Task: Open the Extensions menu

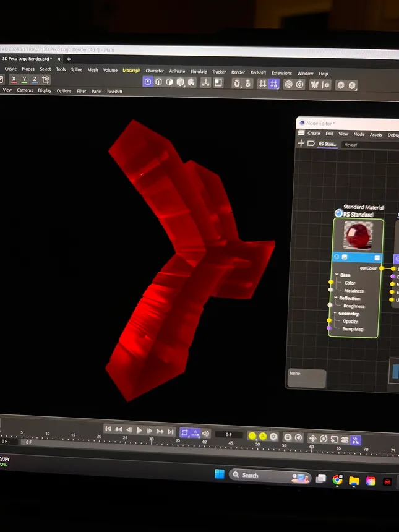Action: point(281,73)
